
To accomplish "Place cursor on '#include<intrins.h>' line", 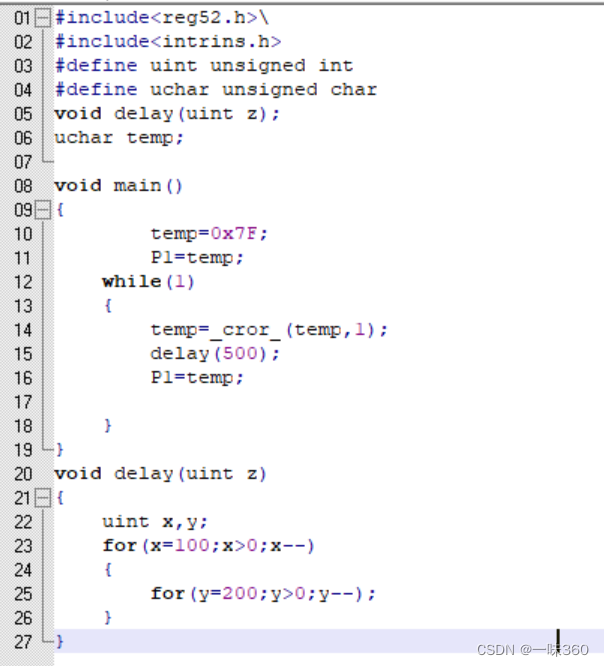I will (168, 42).
